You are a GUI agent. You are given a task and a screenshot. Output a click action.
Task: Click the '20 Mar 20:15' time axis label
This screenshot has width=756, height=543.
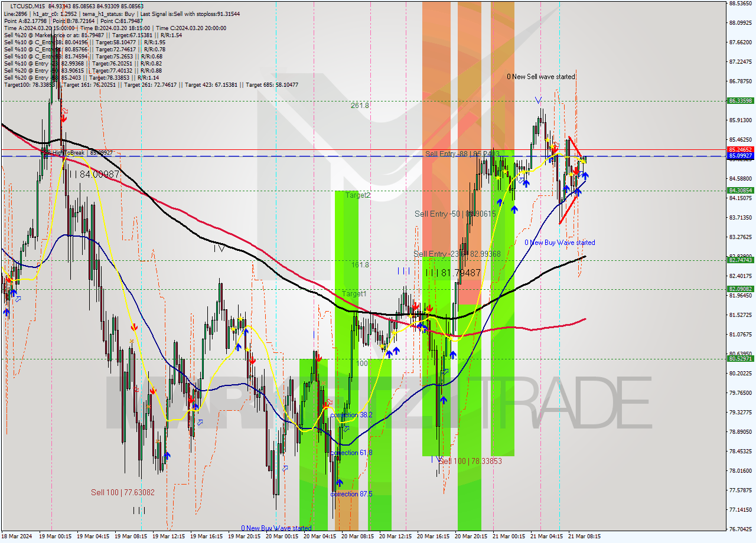click(471, 537)
